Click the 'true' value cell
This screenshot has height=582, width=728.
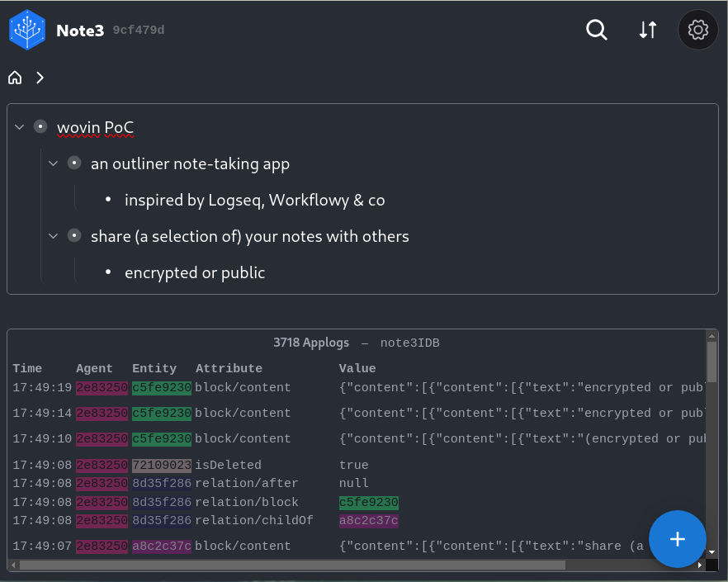(x=353, y=465)
